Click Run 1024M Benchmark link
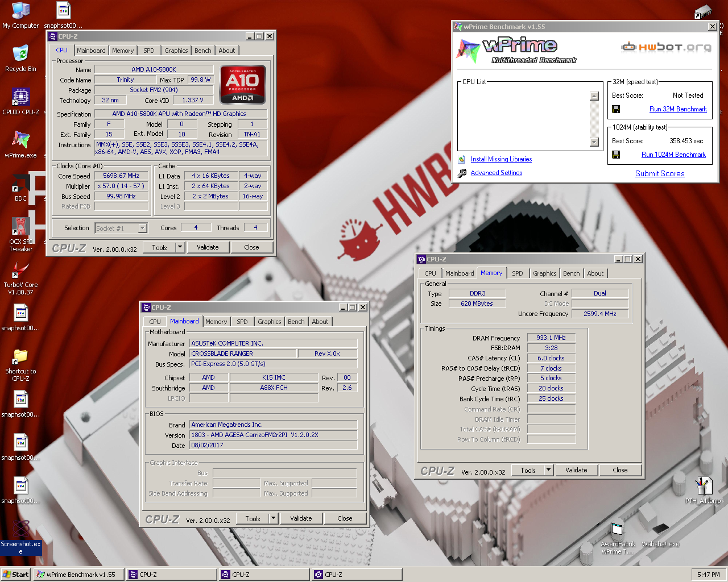The height and width of the screenshot is (582, 728). tap(673, 155)
